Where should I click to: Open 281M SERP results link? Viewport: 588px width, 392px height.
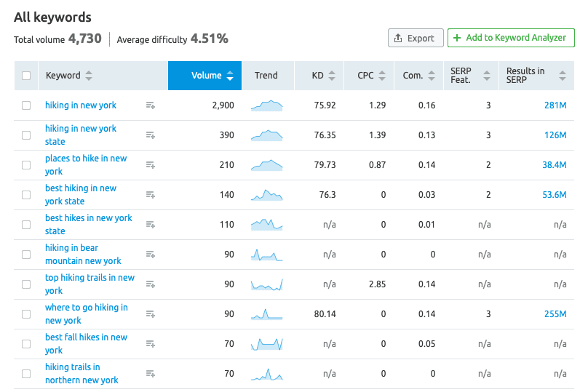click(x=555, y=105)
